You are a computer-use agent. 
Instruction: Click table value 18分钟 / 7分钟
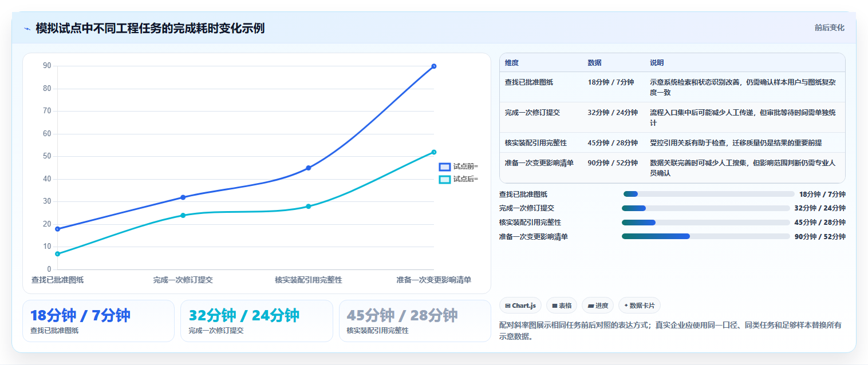(610, 82)
